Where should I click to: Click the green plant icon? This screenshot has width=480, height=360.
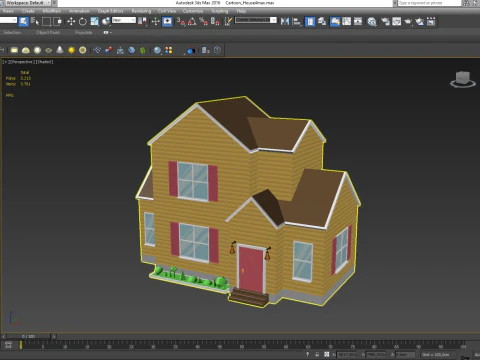(143, 50)
